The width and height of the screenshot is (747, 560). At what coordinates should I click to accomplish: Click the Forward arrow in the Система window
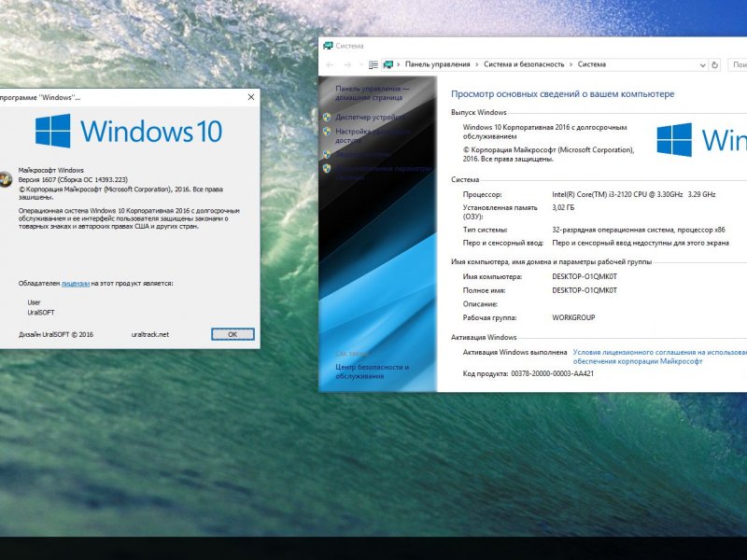point(347,64)
